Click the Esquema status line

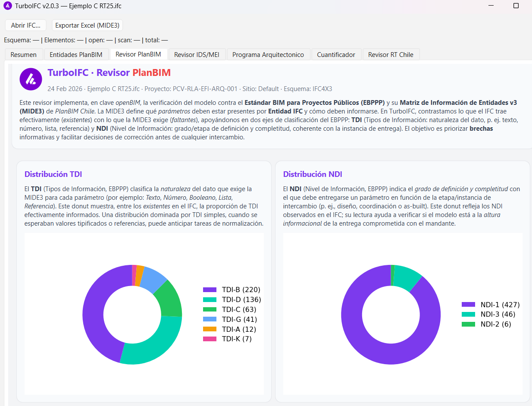click(x=86, y=40)
